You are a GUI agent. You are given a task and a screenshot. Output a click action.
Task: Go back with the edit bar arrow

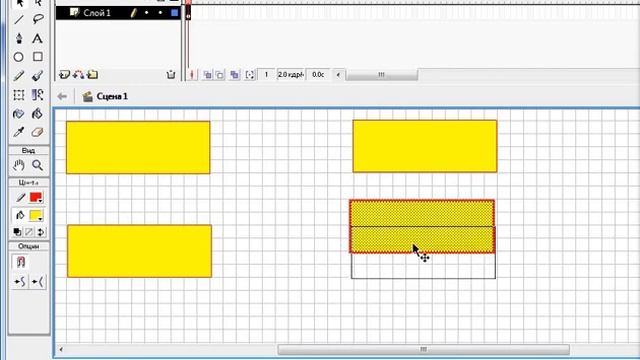tap(62, 96)
